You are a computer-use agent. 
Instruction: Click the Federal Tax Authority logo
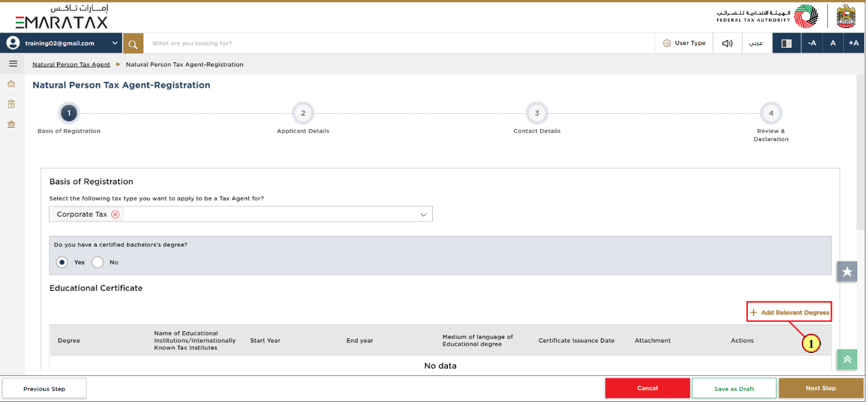[767, 16]
